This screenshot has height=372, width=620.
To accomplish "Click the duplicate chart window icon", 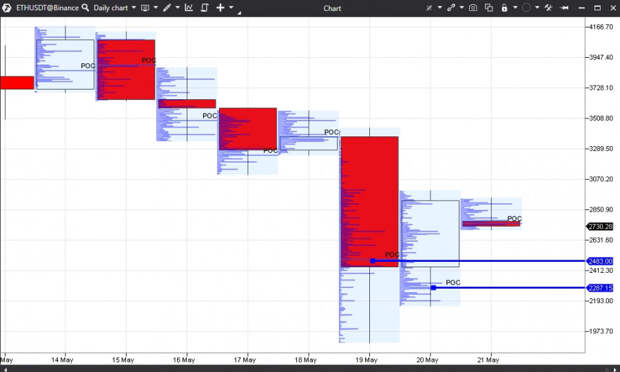I will tap(489, 8).
